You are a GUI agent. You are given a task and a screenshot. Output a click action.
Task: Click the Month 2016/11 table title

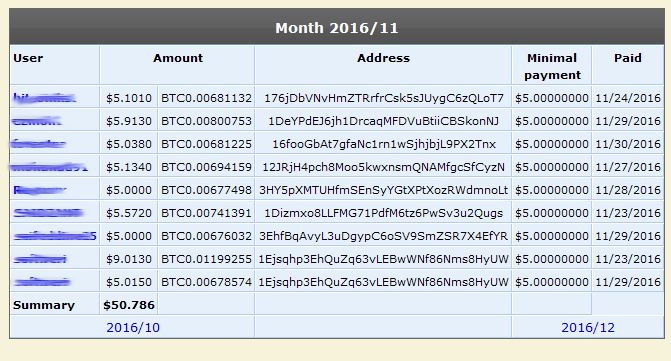coord(337,28)
